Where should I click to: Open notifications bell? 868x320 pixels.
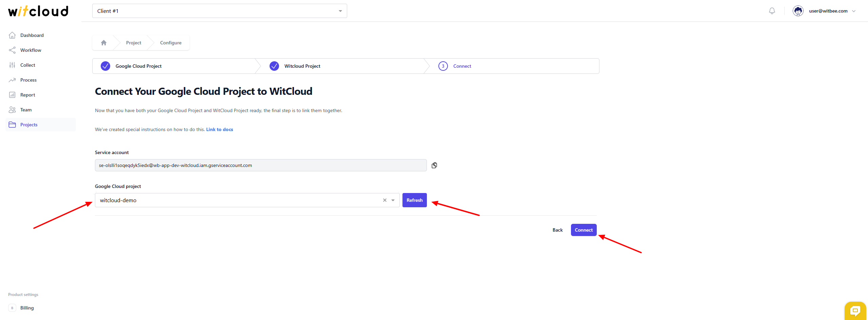772,11
